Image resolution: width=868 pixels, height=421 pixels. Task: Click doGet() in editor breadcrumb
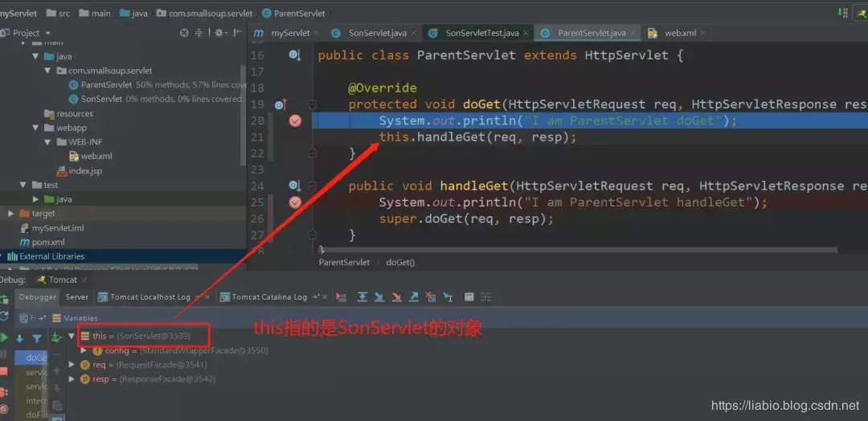click(400, 262)
